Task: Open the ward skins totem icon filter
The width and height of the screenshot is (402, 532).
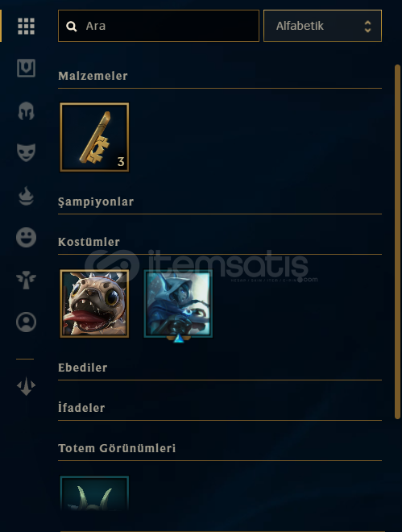Action: (26, 280)
